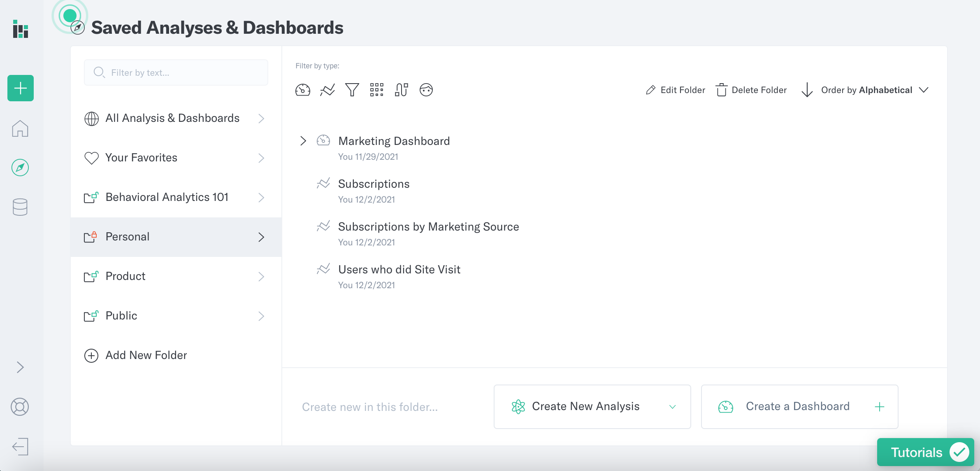Screen dimensions: 980x471
Task: Click the green plus create button
Action: [x=21, y=88]
